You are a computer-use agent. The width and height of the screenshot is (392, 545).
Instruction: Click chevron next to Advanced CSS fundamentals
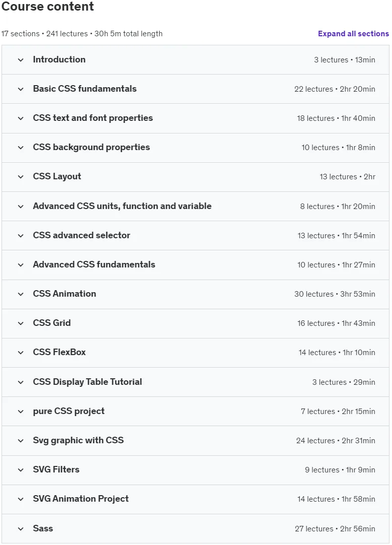pyautogui.click(x=21, y=265)
